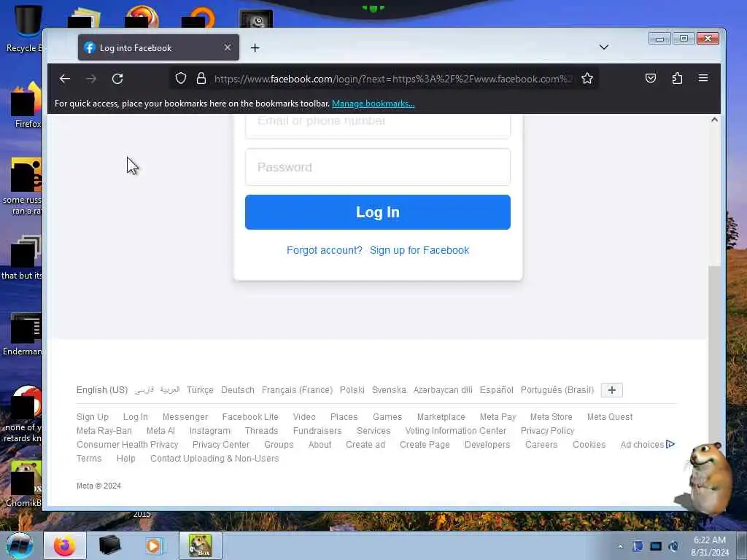
Task: Select the ChomikBox desktop icon
Action: [x=24, y=483]
